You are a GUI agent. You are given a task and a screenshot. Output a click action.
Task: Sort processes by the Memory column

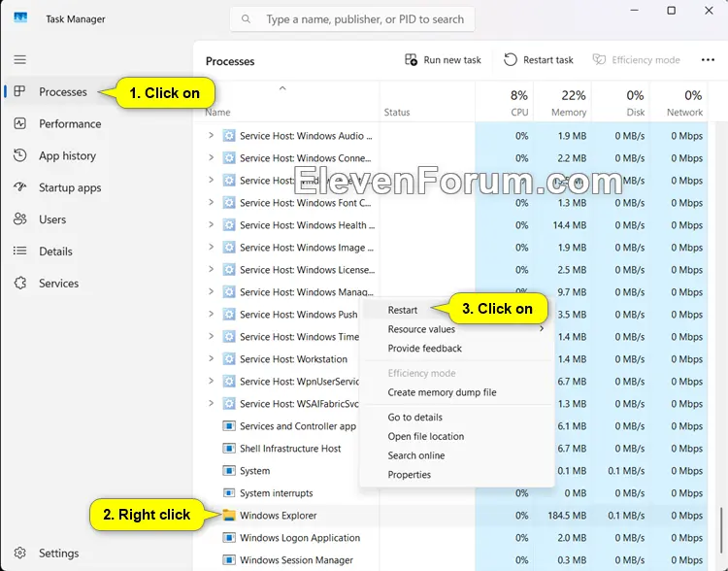click(x=562, y=103)
